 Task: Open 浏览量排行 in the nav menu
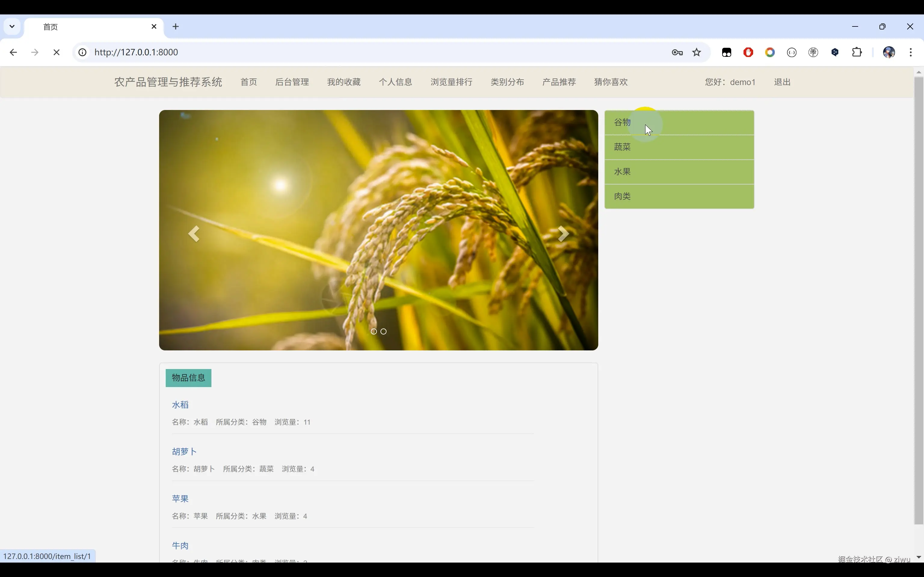(x=451, y=82)
